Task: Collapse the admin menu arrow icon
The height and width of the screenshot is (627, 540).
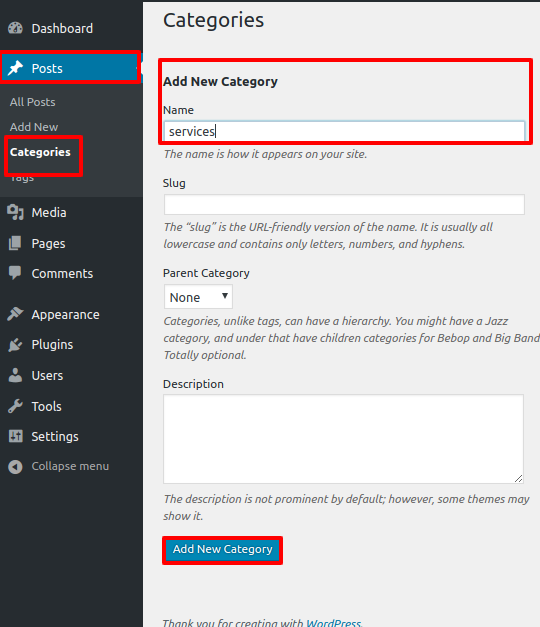Action: (15, 467)
